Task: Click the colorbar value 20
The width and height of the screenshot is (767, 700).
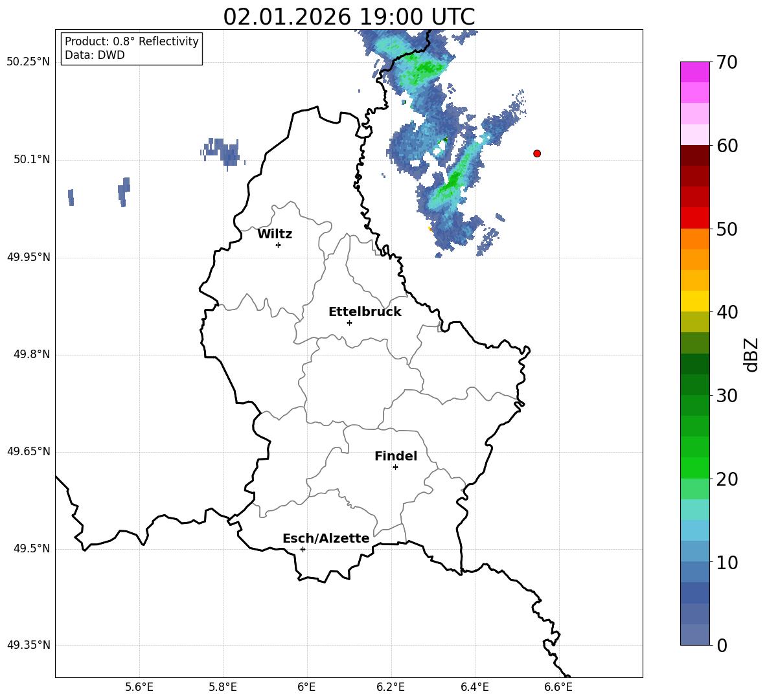Action: 727,479
